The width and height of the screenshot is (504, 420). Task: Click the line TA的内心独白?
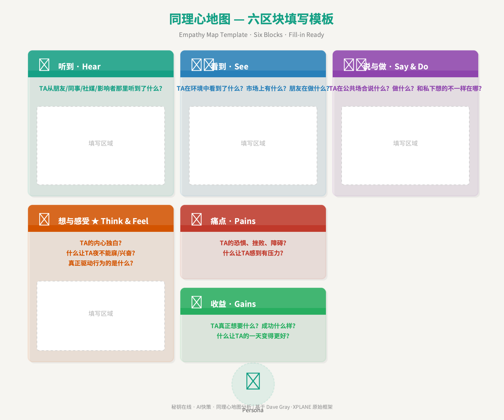tap(101, 243)
